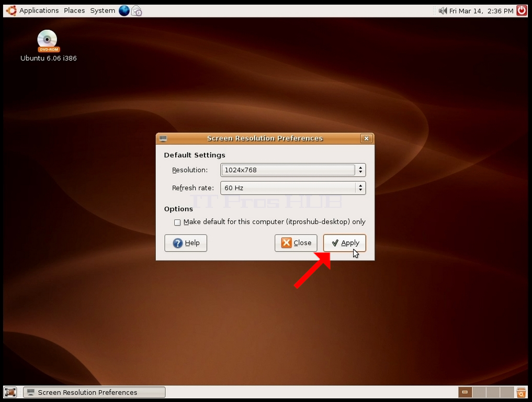Close the Screen Resolution Preferences window via title bar X

coord(366,139)
